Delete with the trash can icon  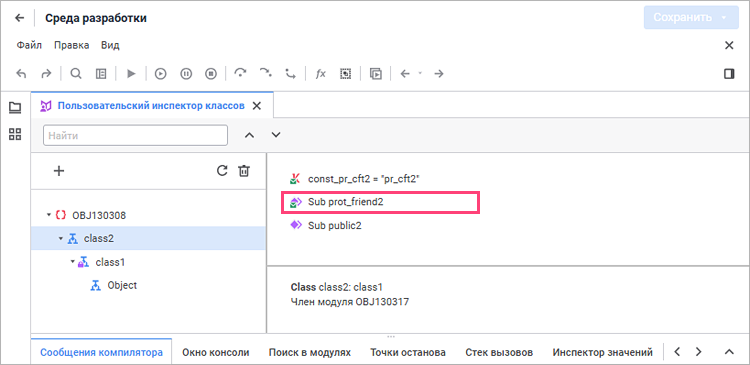pyautogui.click(x=244, y=171)
